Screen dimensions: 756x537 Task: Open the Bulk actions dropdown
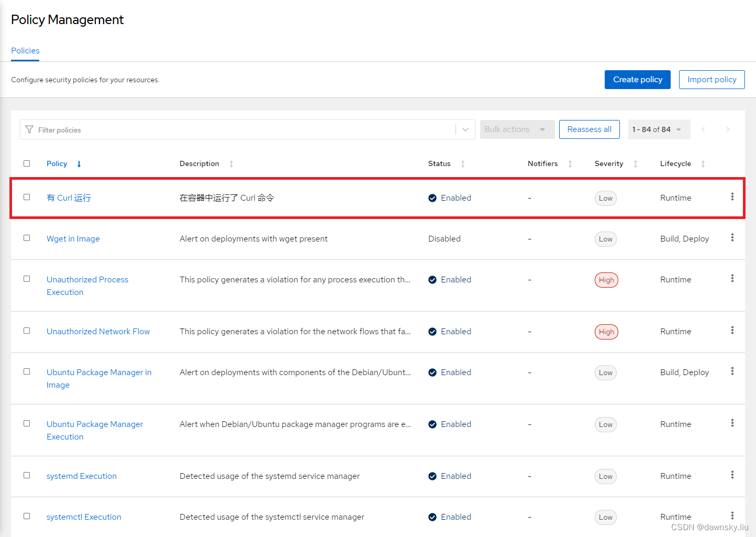point(517,129)
